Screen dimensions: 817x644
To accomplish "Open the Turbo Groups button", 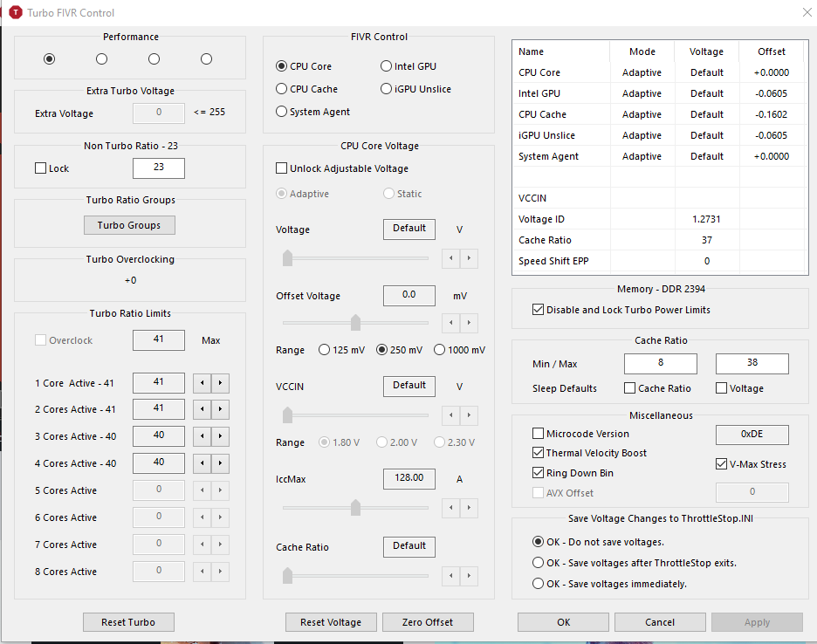I will point(129,225).
